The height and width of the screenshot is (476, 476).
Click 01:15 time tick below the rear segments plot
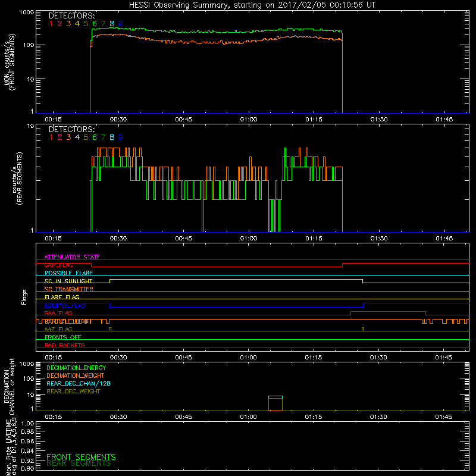pyautogui.click(x=314, y=239)
